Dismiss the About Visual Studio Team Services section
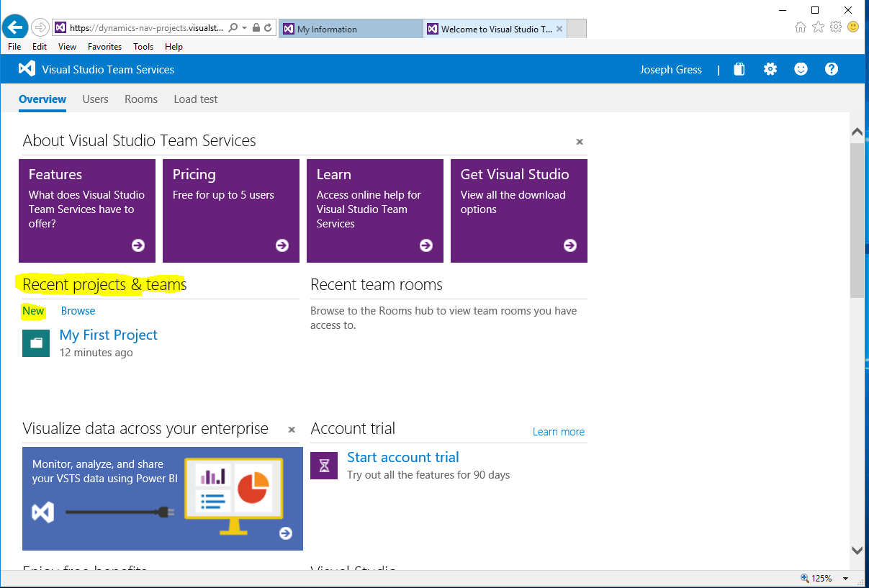 click(x=580, y=142)
